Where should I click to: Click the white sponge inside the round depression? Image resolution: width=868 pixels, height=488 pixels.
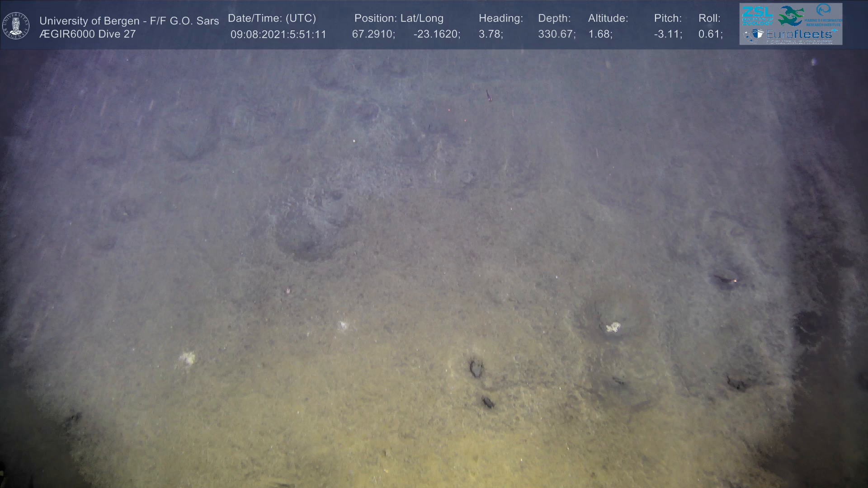[x=613, y=327]
